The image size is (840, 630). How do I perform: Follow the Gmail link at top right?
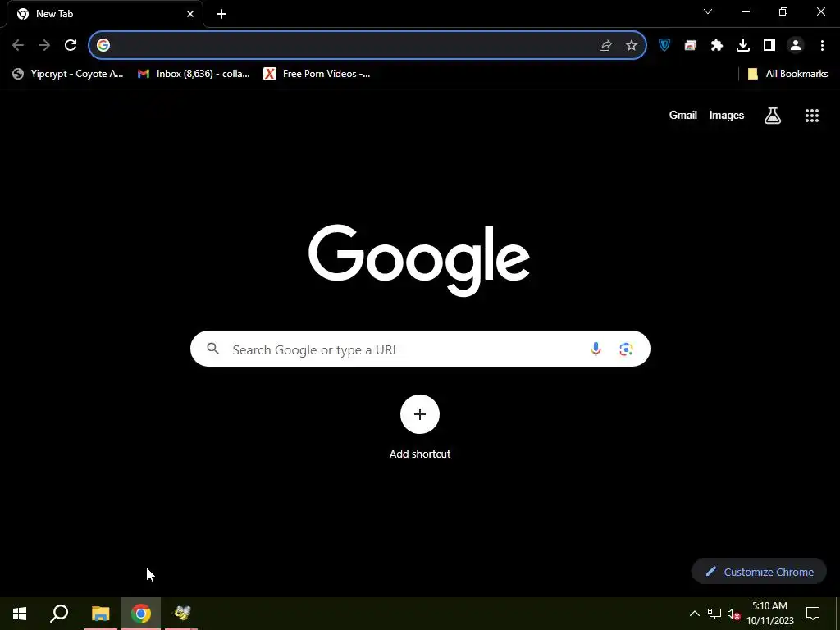(683, 115)
